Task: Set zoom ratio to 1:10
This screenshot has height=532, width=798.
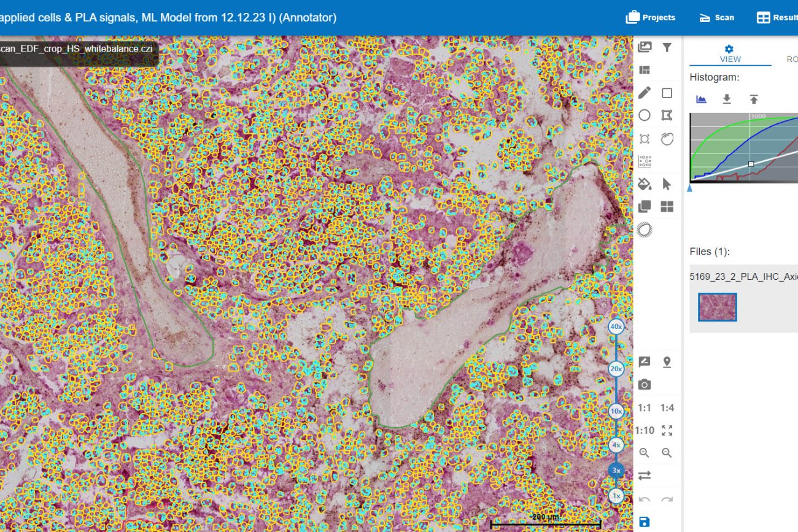Action: (644, 430)
